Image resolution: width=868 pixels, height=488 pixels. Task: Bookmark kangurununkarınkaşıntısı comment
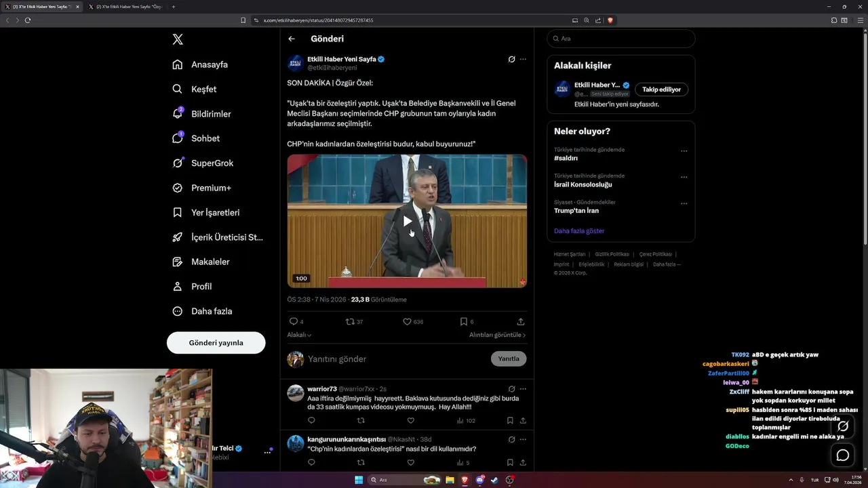tap(510, 462)
